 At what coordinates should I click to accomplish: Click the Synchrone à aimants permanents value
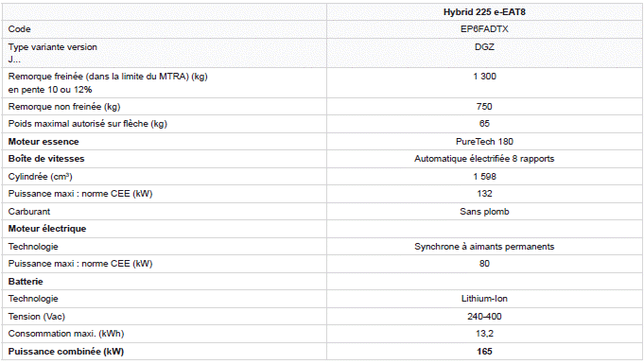pyautogui.click(x=484, y=247)
